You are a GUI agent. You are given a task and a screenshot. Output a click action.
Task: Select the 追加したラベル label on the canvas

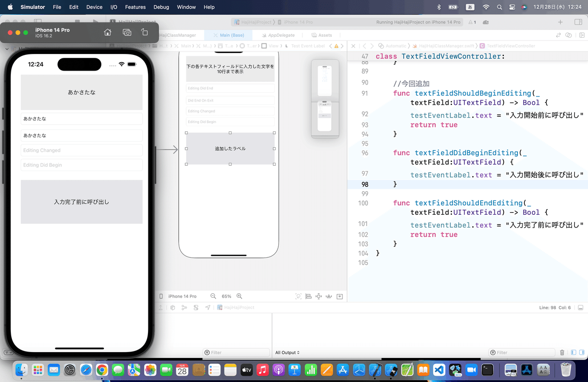coord(230,149)
